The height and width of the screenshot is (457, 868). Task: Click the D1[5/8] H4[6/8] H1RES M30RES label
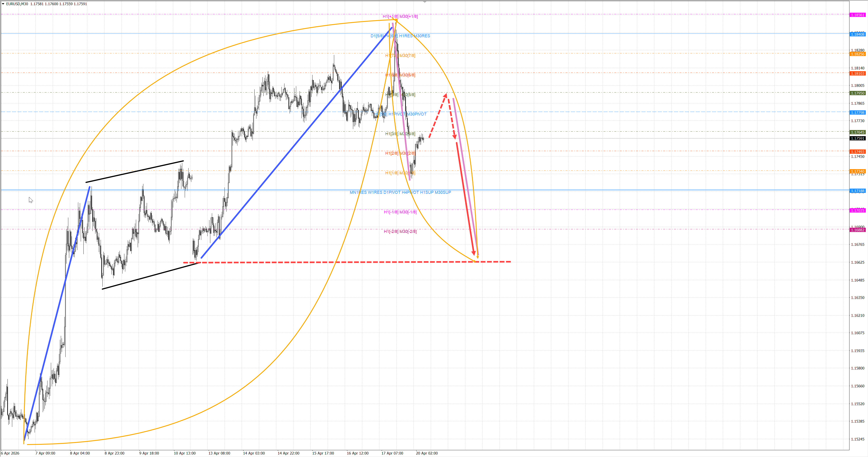click(x=400, y=36)
